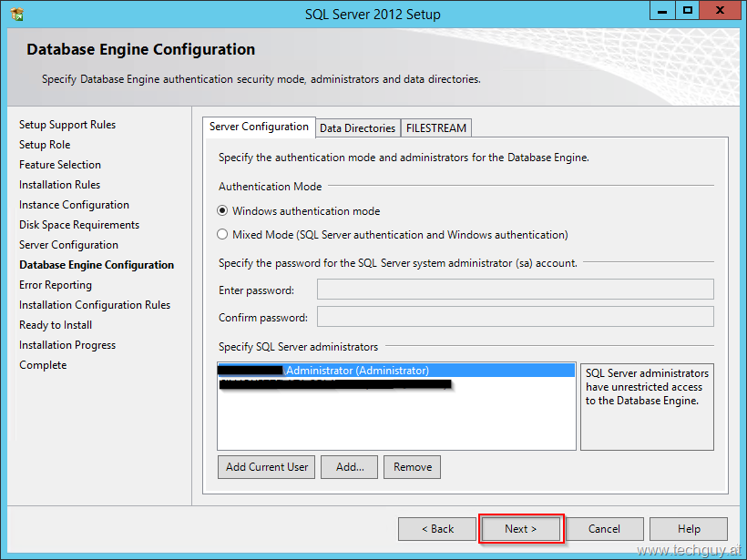Click the SQL Server administrators info text
This screenshot has width=747, height=560.
647,387
